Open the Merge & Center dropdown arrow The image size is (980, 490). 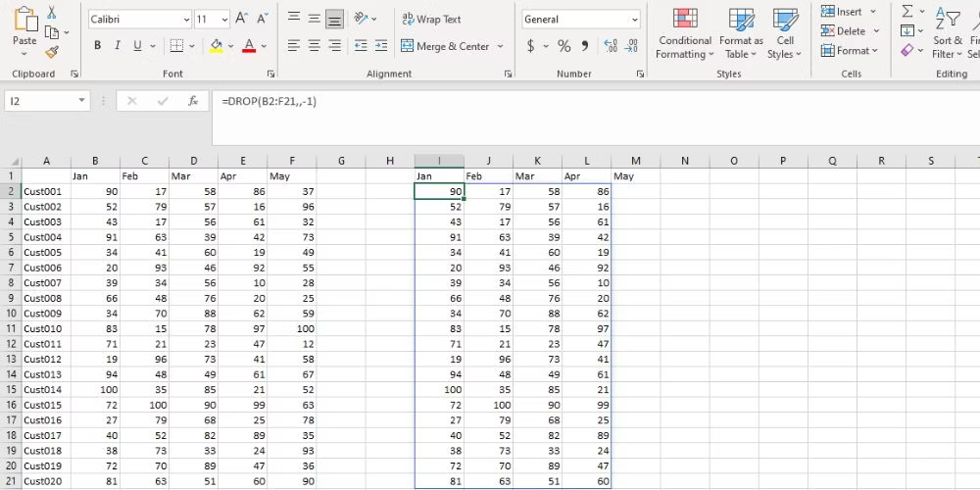point(500,46)
